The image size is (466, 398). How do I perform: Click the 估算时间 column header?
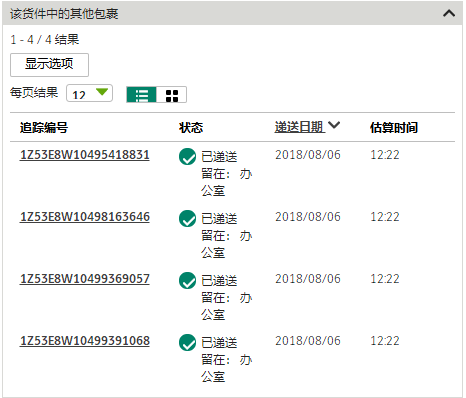[394, 127]
